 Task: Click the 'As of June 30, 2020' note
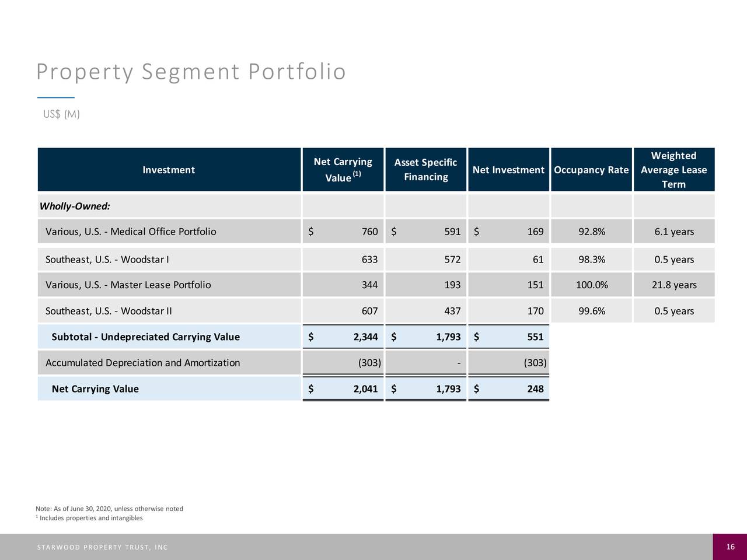[x=109, y=509]
